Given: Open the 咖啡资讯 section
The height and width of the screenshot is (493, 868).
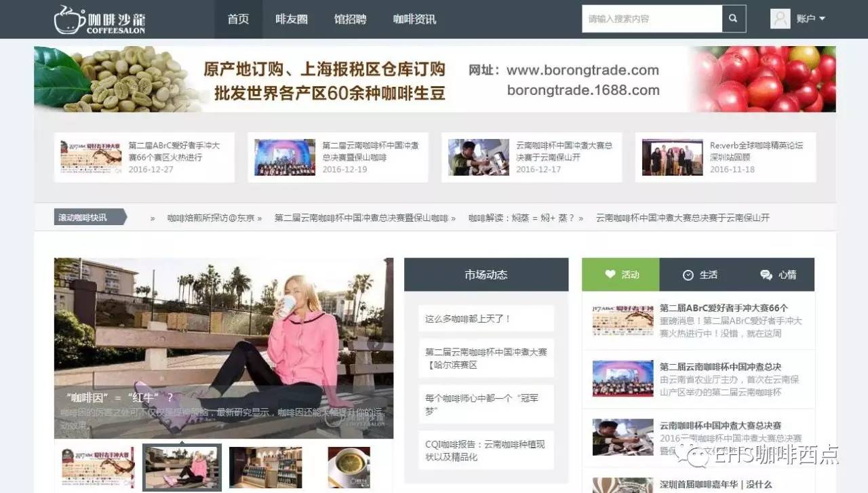Looking at the screenshot, I should click(414, 19).
